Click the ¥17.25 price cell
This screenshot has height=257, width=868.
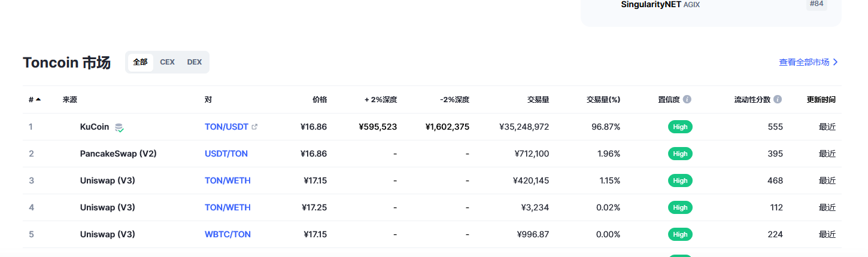point(314,207)
